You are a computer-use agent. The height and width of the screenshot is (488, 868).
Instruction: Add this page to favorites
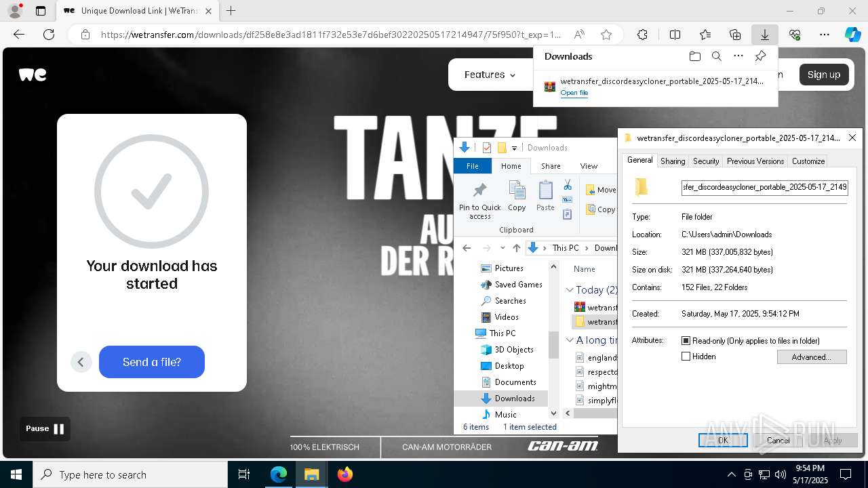606,35
